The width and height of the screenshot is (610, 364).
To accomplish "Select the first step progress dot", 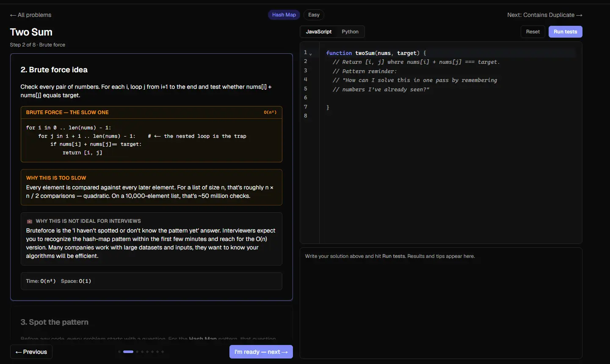I will pyautogui.click(x=119, y=352).
